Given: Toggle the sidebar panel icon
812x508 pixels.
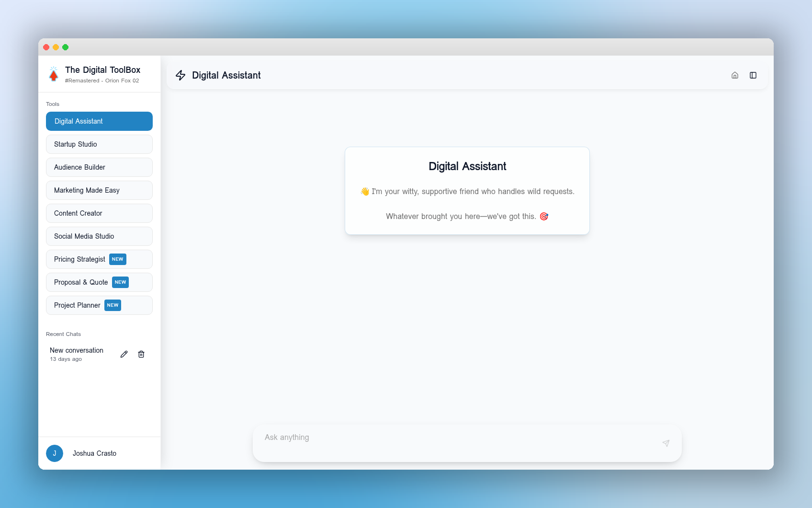Looking at the screenshot, I should pyautogui.click(x=753, y=75).
